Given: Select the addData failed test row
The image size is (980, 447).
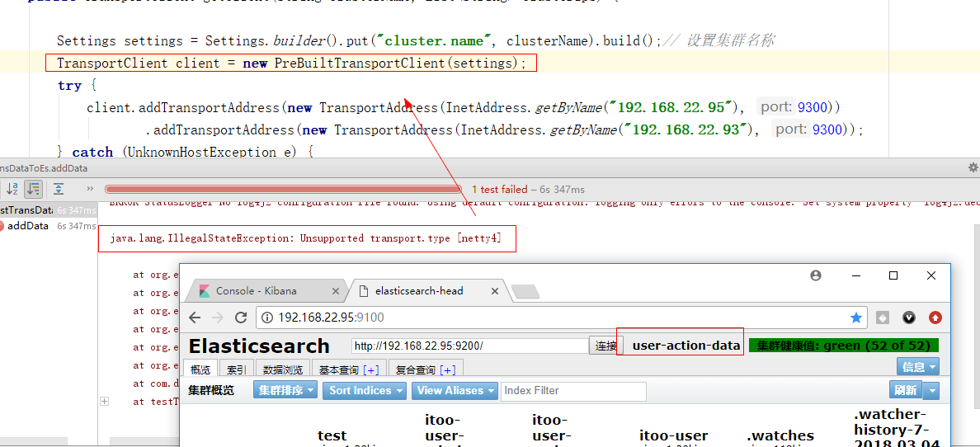Looking at the screenshot, I should point(48,226).
